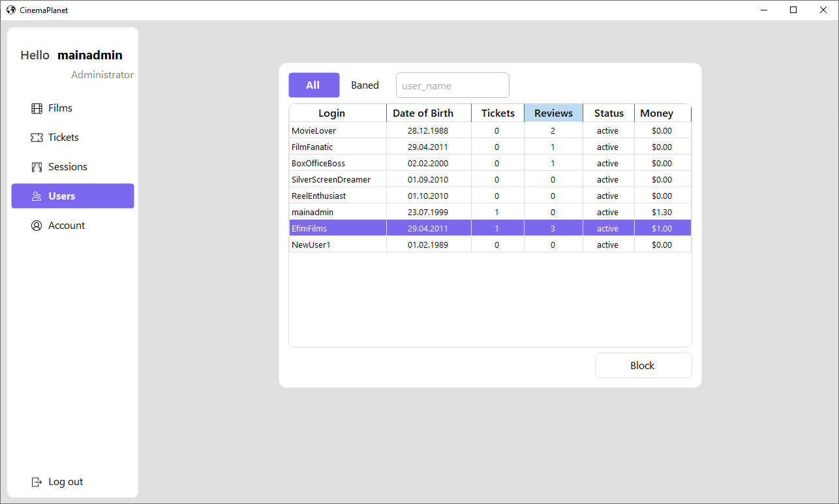
Task: Click the Administrator role label
Action: pos(102,75)
